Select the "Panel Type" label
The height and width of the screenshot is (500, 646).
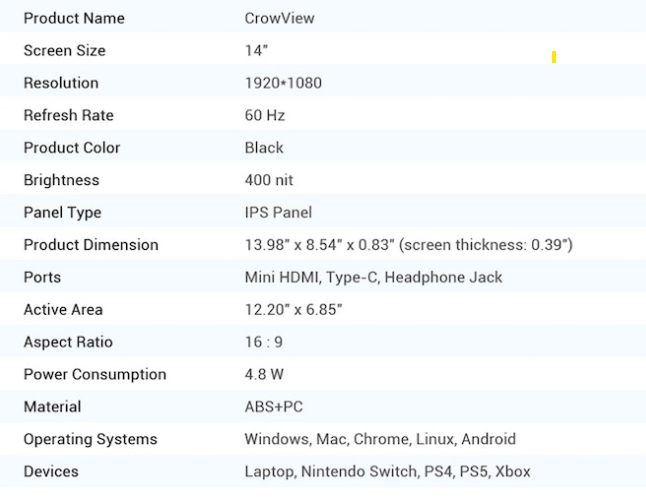tap(62, 213)
